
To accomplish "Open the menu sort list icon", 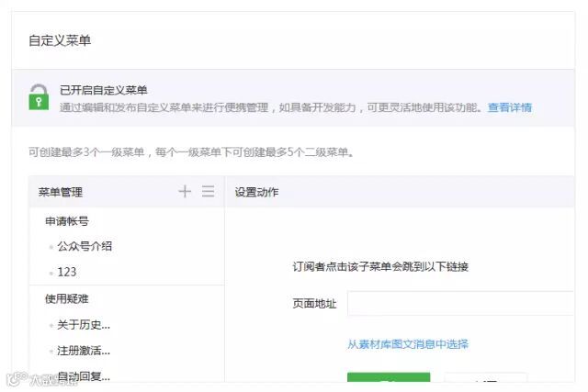I will tap(209, 192).
